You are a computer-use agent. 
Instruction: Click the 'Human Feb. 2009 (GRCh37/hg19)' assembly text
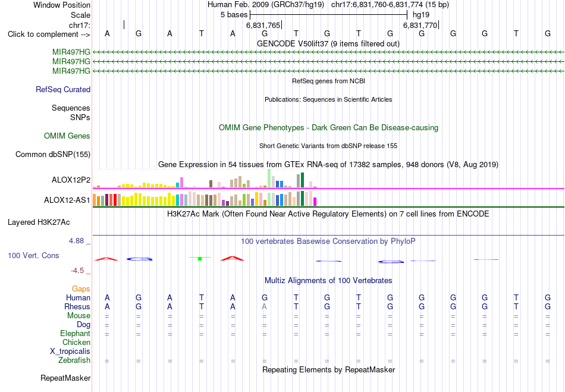coord(266,5)
